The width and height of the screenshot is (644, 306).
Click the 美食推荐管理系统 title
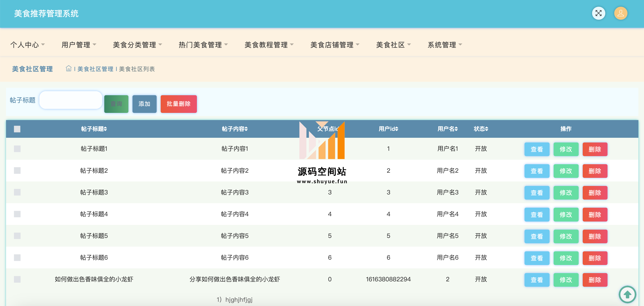click(46, 13)
